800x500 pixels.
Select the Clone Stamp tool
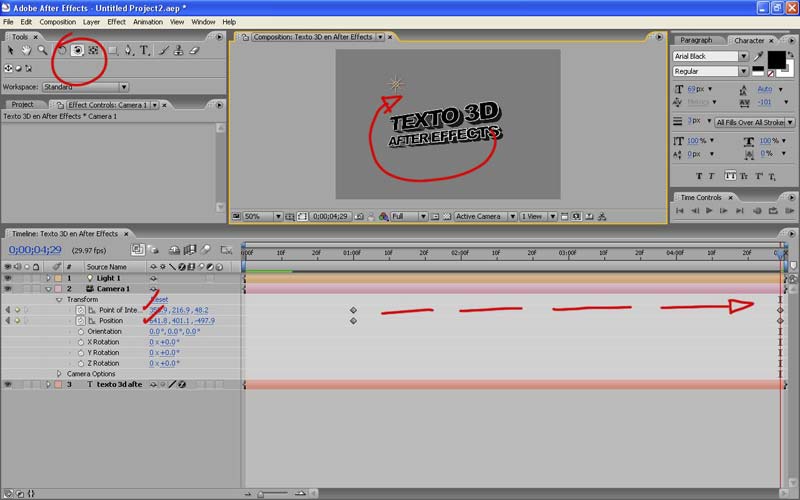tap(179, 50)
